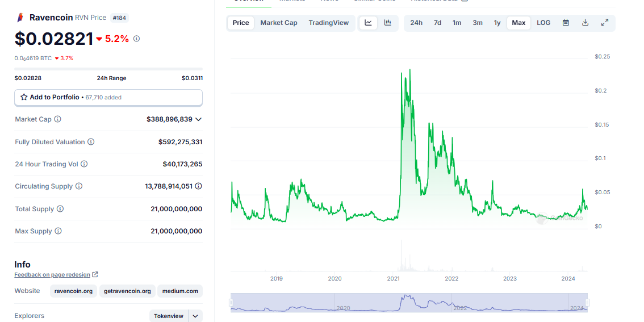Download chart data icon
This screenshot has width=644, height=322.
pyautogui.click(x=586, y=23)
